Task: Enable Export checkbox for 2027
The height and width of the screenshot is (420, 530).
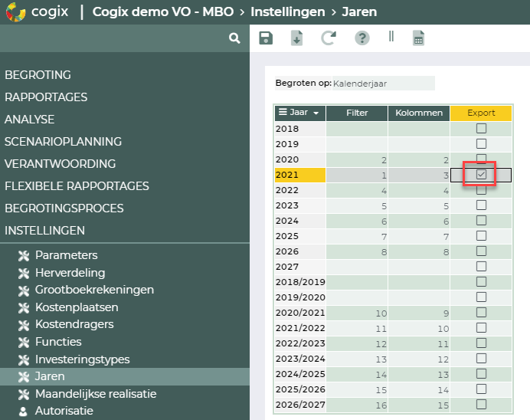Action: tap(481, 267)
